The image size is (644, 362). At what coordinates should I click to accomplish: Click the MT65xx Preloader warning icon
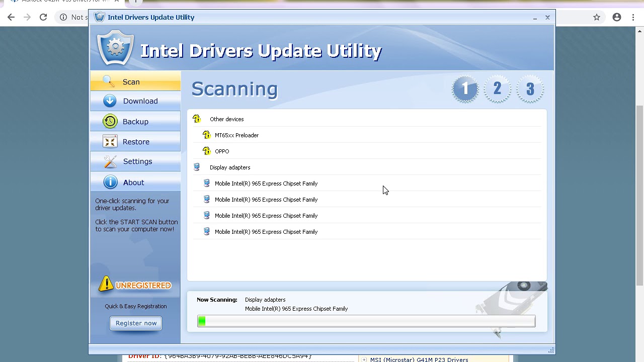coord(207,135)
